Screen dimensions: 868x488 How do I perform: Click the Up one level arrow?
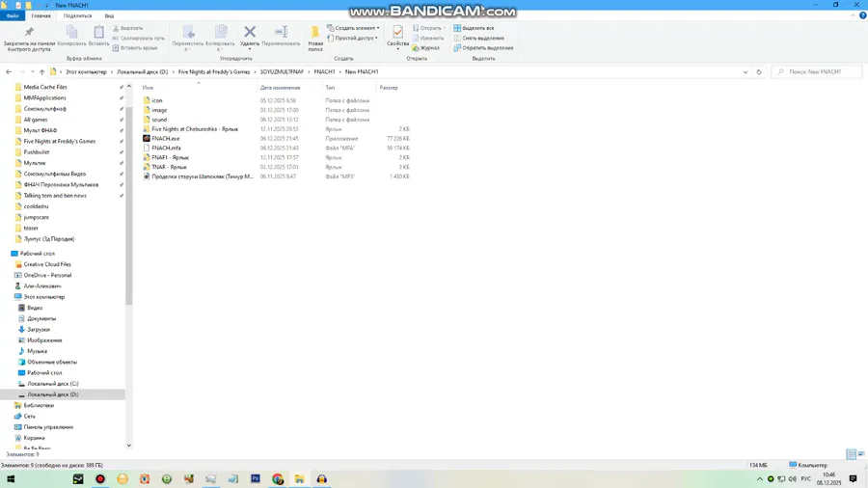(x=41, y=72)
